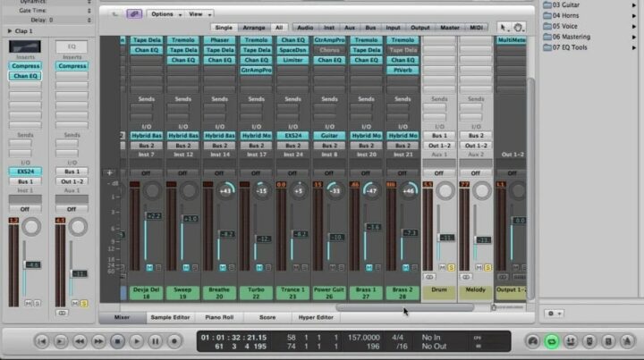Click the Arrange mixer view button
This screenshot has height=360, width=644.
click(253, 28)
